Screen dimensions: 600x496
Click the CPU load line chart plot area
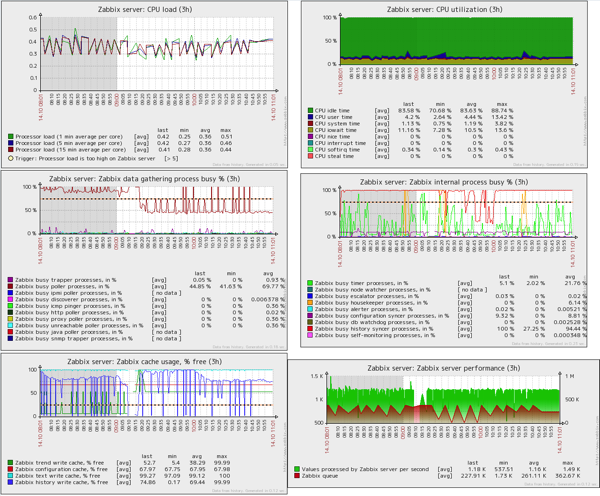[x=157, y=54]
